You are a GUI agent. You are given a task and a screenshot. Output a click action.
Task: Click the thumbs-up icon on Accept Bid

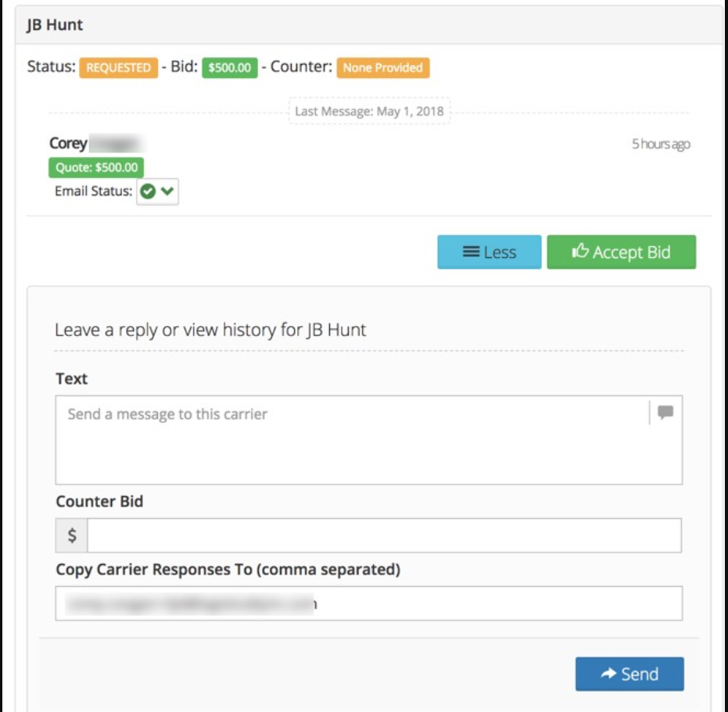[580, 252]
